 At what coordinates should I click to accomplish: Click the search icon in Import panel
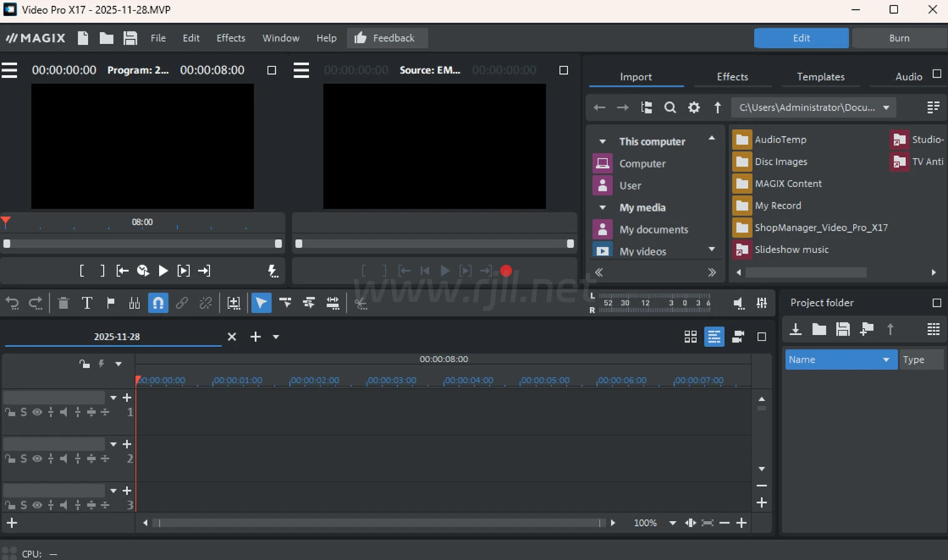pos(670,108)
